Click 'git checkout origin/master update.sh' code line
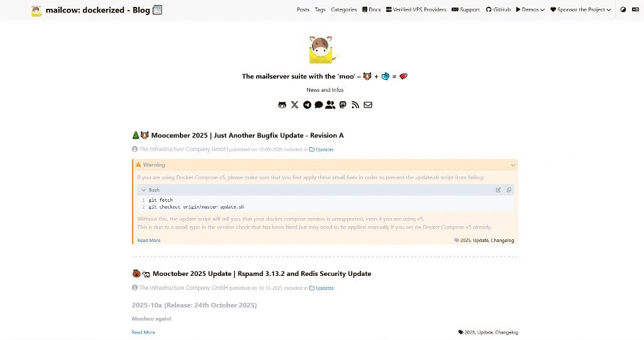Image resolution: width=644 pixels, height=340 pixels. pos(196,207)
